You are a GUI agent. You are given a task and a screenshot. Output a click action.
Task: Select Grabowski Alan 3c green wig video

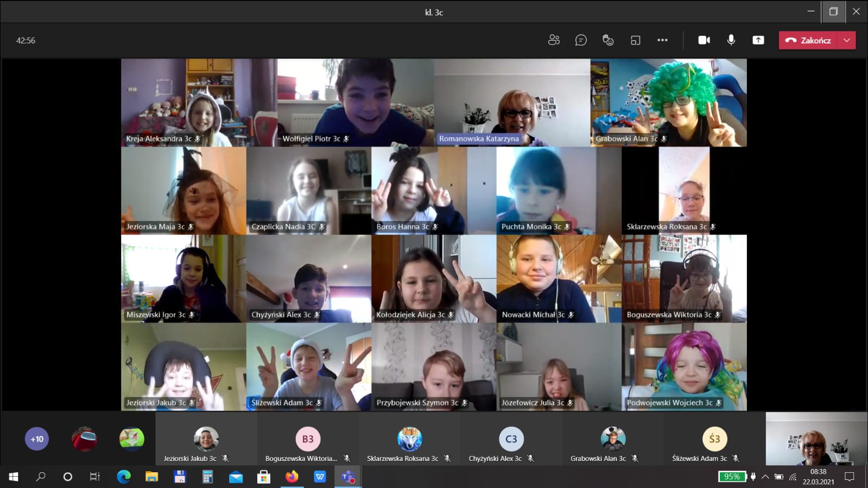[669, 103]
